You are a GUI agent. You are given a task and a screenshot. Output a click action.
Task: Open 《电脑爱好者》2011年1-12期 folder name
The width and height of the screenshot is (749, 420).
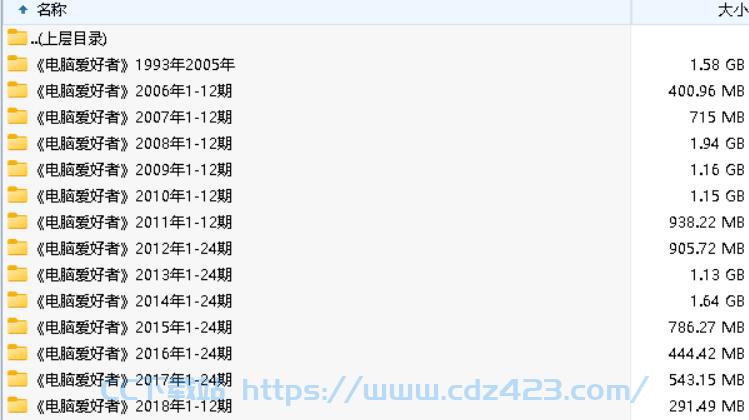click(x=134, y=222)
